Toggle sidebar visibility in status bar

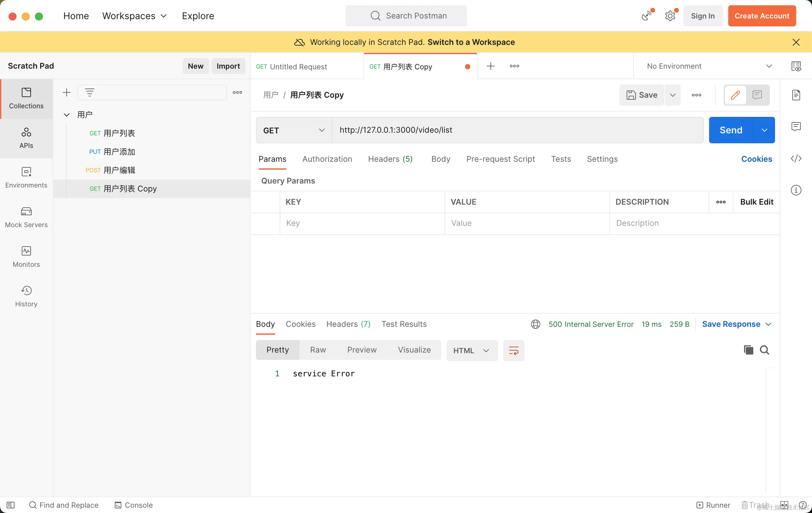pos(11,505)
